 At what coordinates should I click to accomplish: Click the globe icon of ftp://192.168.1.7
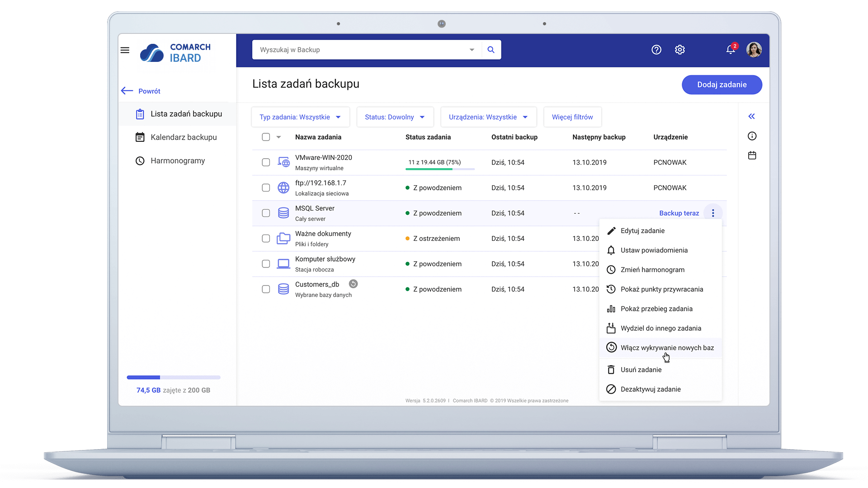click(283, 188)
